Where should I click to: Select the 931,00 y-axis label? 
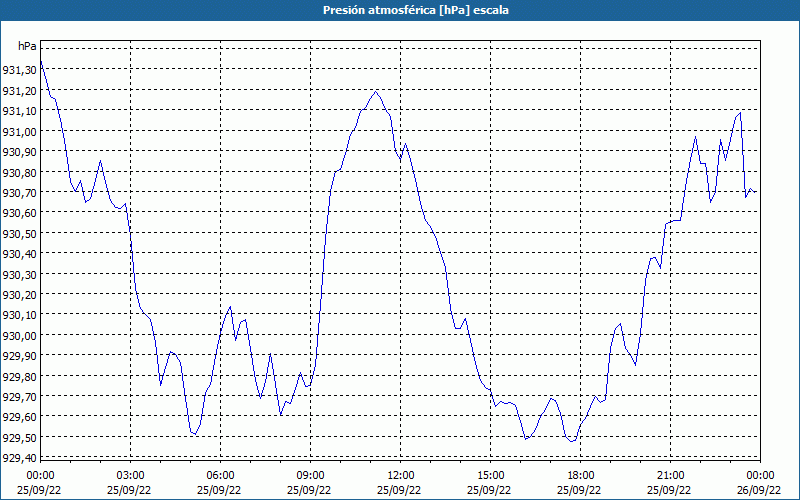[19, 131]
